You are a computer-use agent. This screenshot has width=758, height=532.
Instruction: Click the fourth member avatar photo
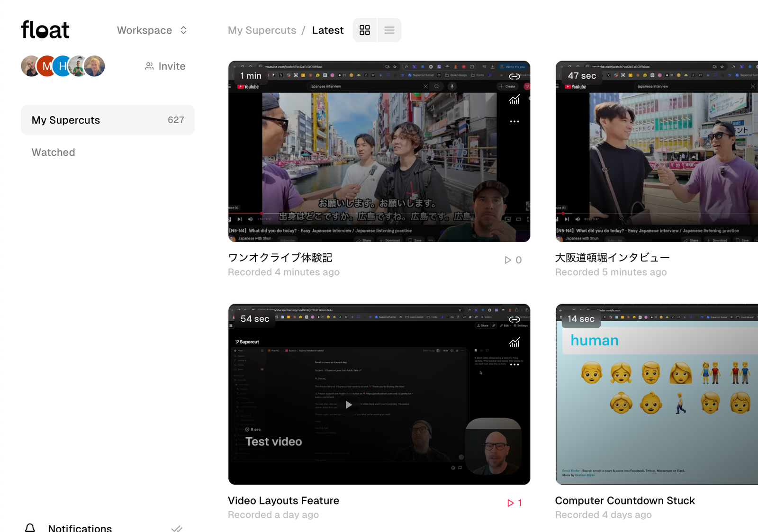78,66
